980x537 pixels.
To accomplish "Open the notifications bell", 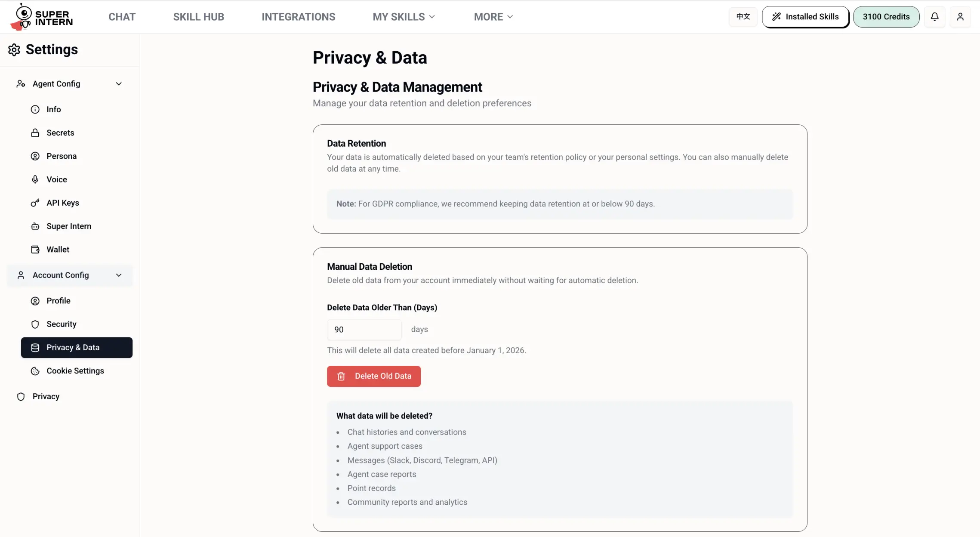I will click(x=935, y=16).
